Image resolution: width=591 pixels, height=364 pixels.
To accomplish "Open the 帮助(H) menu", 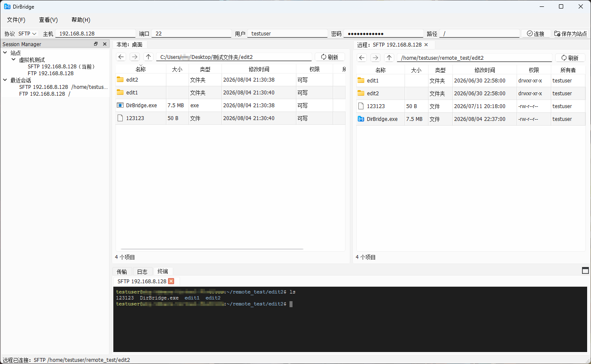I will 81,20.
